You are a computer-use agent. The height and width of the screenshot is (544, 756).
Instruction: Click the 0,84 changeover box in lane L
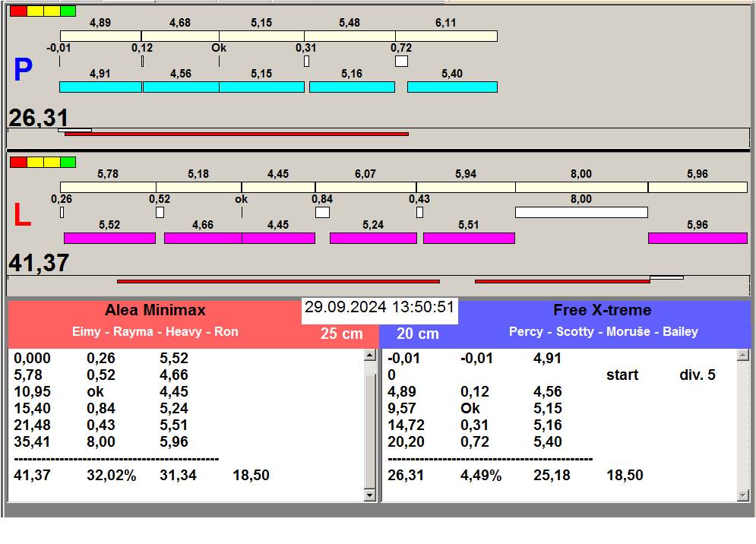[323, 212]
